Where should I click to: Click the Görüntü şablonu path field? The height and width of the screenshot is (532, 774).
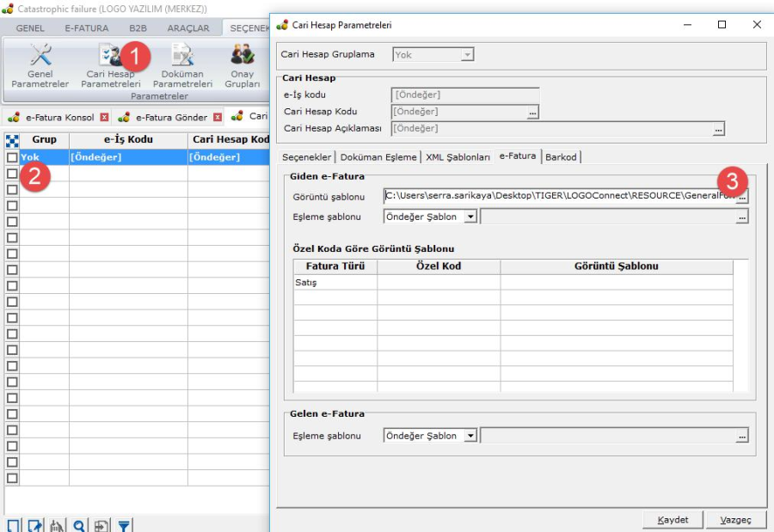[560, 196]
